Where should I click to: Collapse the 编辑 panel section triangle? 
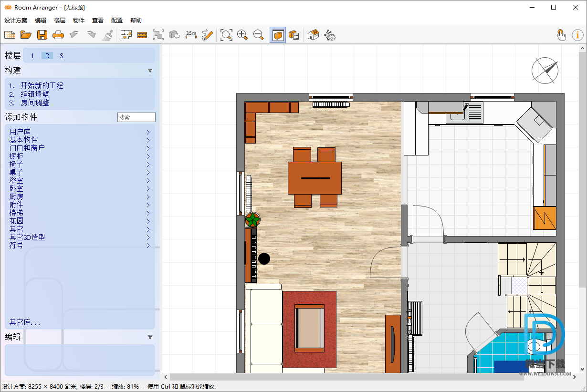click(150, 337)
